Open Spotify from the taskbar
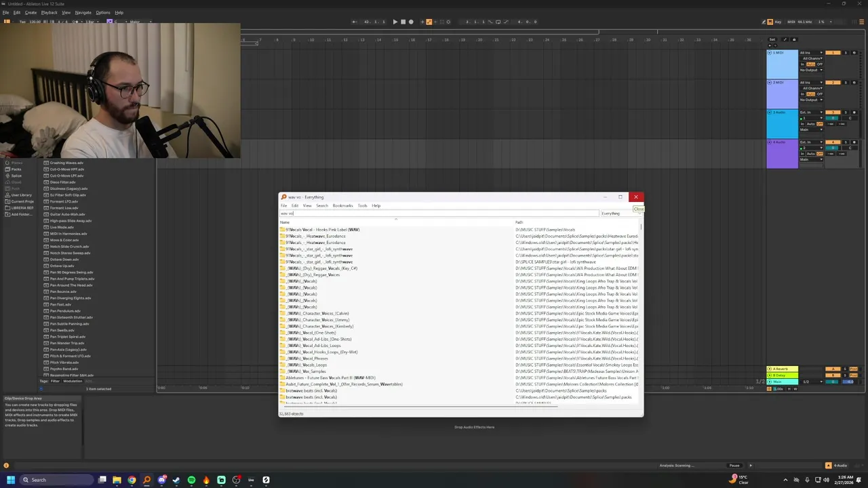The height and width of the screenshot is (488, 868). [x=191, y=480]
